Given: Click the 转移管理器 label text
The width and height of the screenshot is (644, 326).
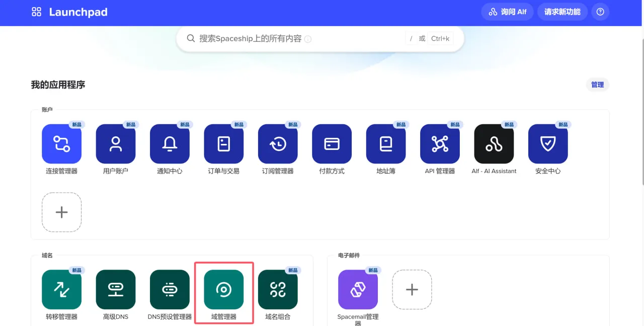Looking at the screenshot, I should [62, 317].
